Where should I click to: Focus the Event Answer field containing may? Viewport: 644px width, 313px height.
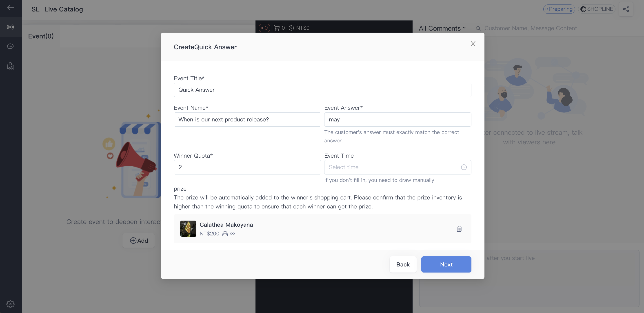pos(398,119)
